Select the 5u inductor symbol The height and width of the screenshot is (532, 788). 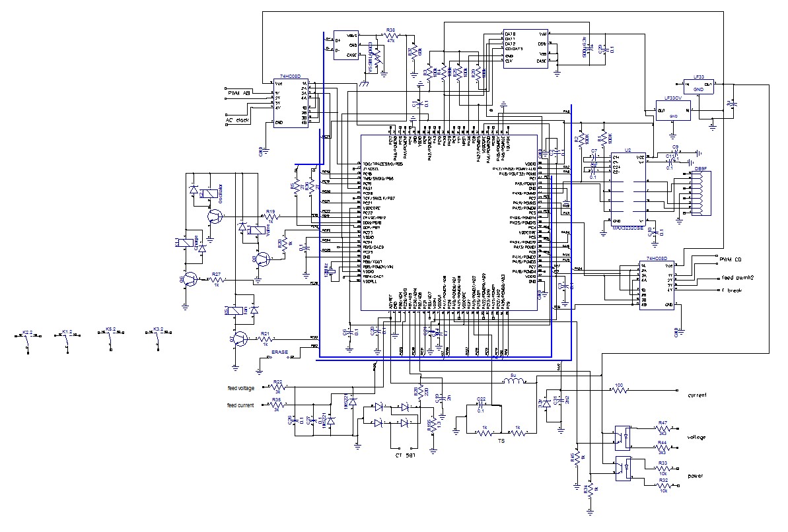(x=514, y=381)
